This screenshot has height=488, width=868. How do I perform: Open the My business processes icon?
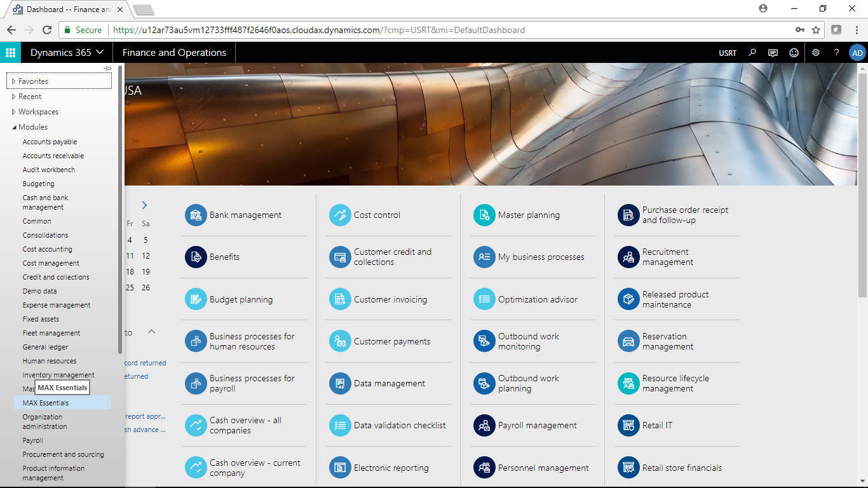coord(484,257)
